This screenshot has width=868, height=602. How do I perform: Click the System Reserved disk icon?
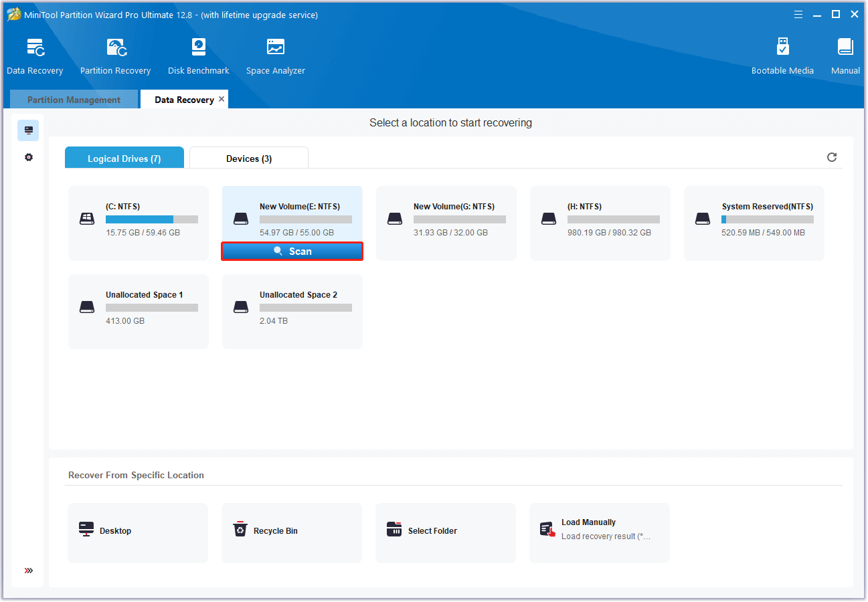click(x=703, y=219)
